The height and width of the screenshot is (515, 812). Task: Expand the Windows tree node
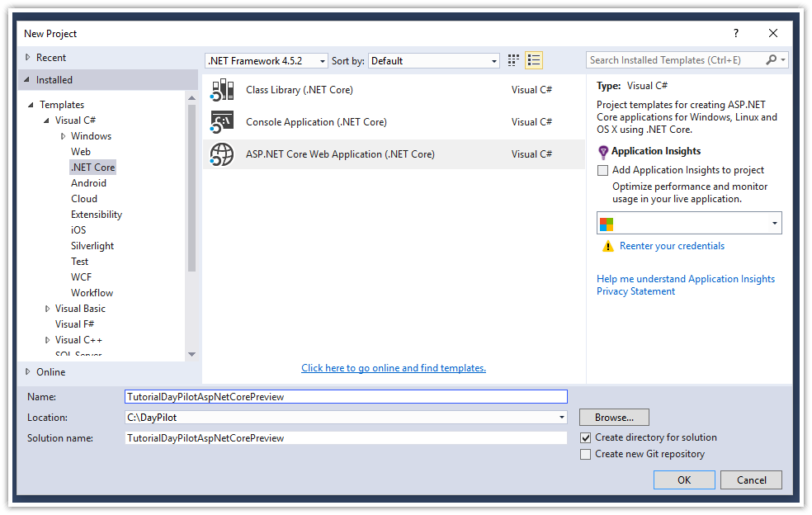pyautogui.click(x=63, y=136)
